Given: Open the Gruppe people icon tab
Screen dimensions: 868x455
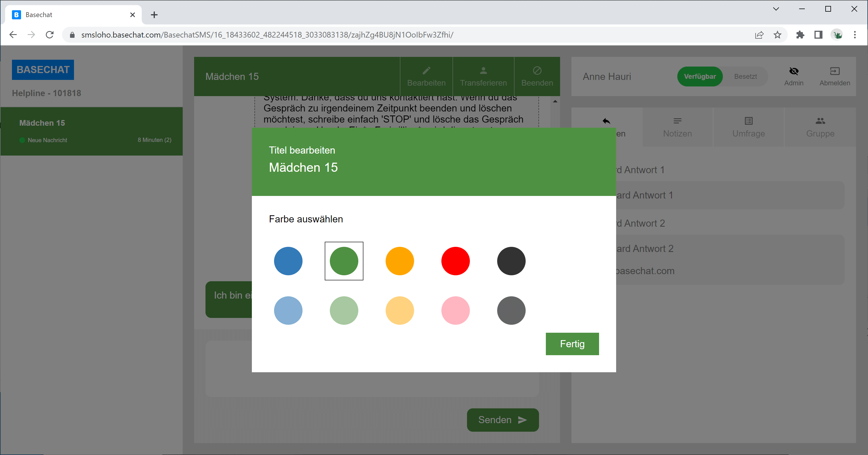Looking at the screenshot, I should pos(820,121).
